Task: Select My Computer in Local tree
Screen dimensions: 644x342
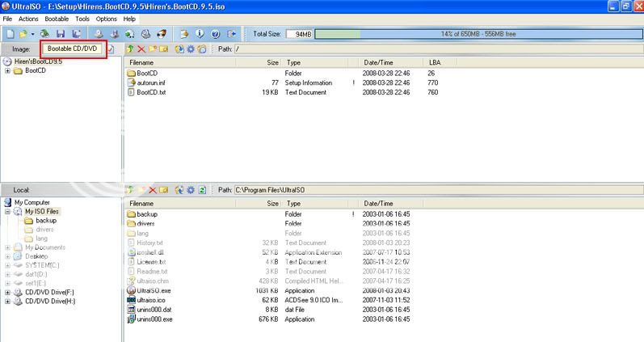Action: pos(32,202)
